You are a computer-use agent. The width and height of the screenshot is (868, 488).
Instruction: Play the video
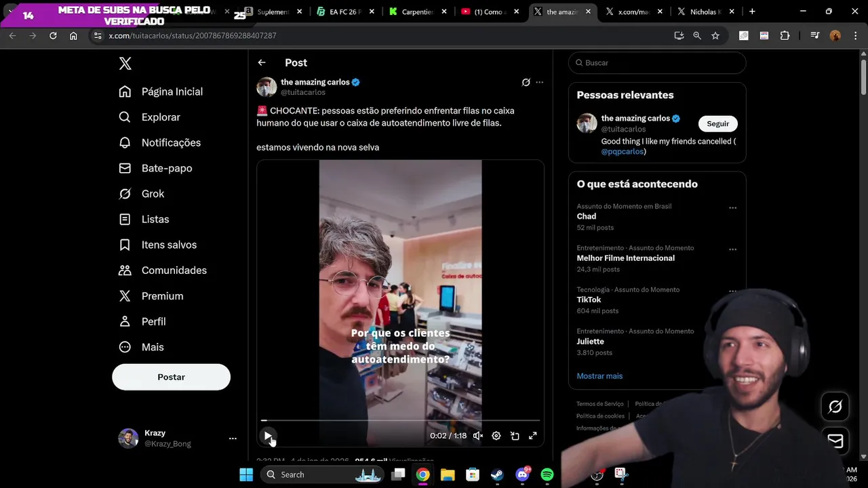[x=268, y=436]
